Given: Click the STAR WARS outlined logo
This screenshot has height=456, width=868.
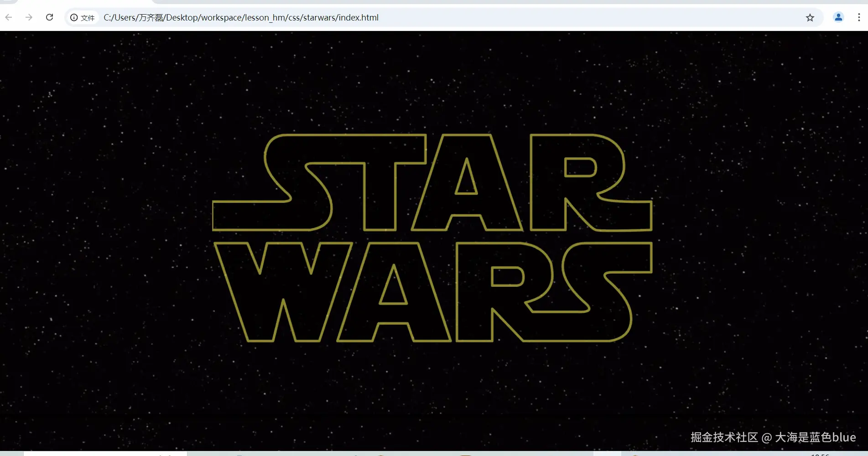Looking at the screenshot, I should [x=432, y=238].
